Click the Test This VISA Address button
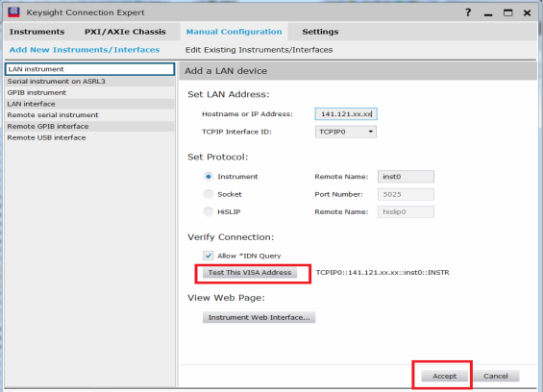This screenshot has width=543, height=392. click(250, 273)
